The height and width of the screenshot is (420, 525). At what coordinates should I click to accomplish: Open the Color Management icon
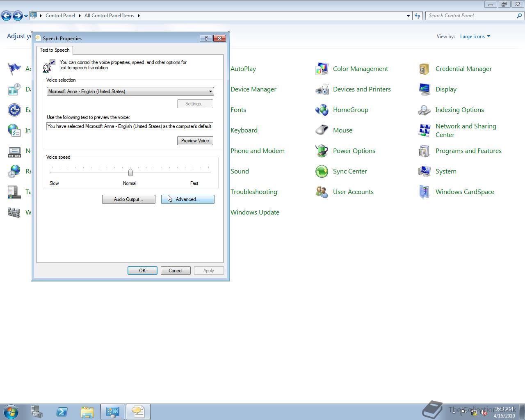[322, 69]
